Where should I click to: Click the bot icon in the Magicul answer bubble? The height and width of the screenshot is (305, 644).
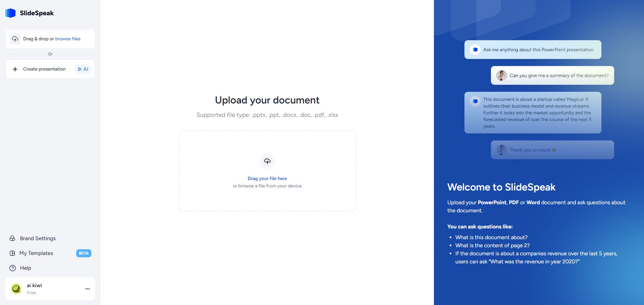[475, 101]
